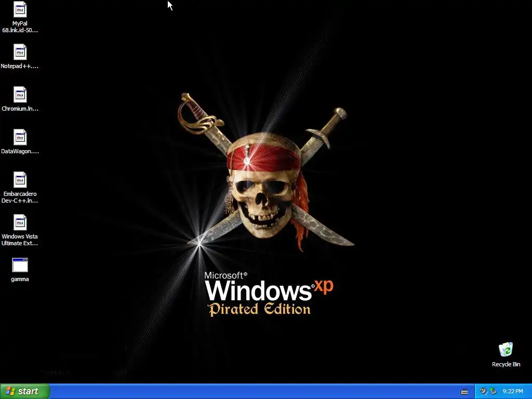Select the DataWagon desktop icon
This screenshot has width=532, height=399.
tap(20, 137)
